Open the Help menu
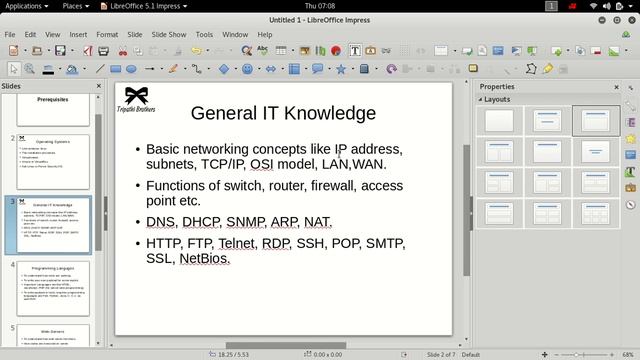The height and width of the screenshot is (360, 640). pos(264,35)
